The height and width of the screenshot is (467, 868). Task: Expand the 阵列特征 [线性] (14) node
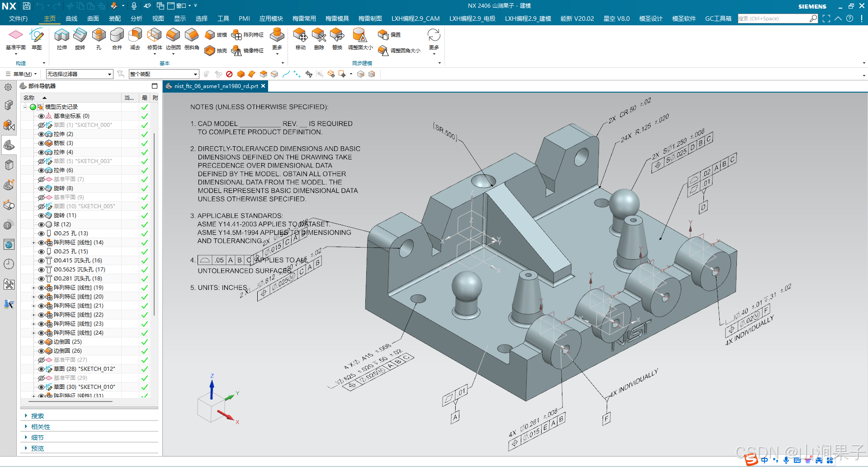pyautogui.click(x=33, y=243)
